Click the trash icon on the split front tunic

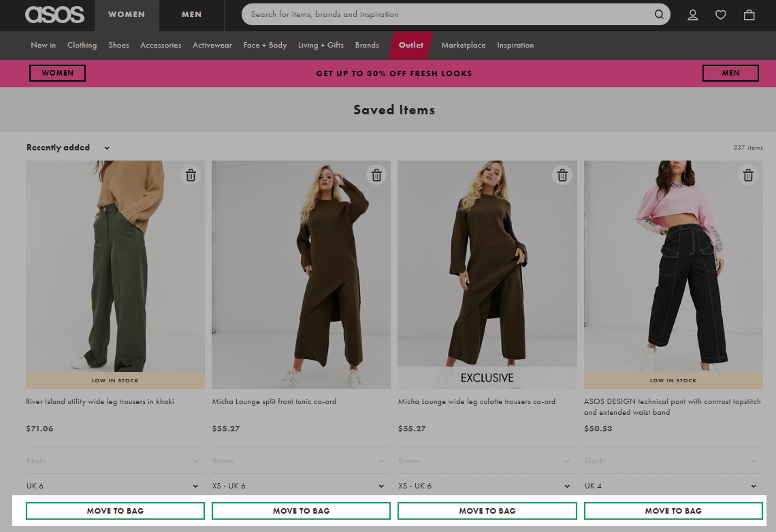pos(376,175)
